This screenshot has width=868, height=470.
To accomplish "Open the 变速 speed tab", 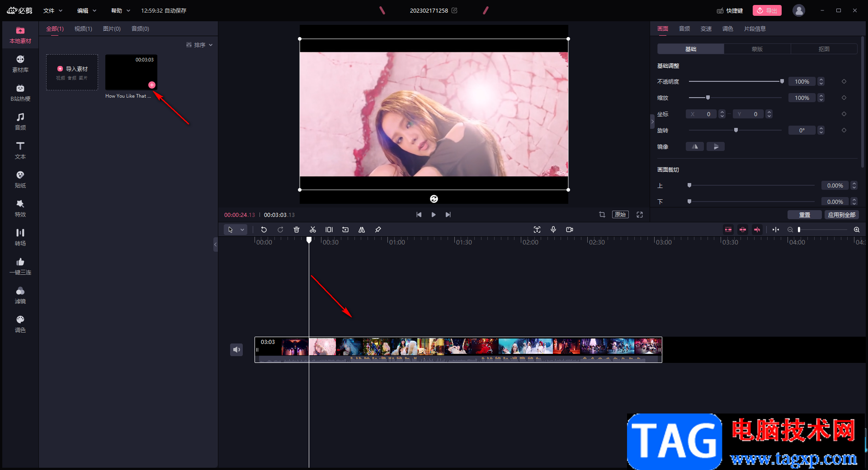I will click(x=706, y=28).
